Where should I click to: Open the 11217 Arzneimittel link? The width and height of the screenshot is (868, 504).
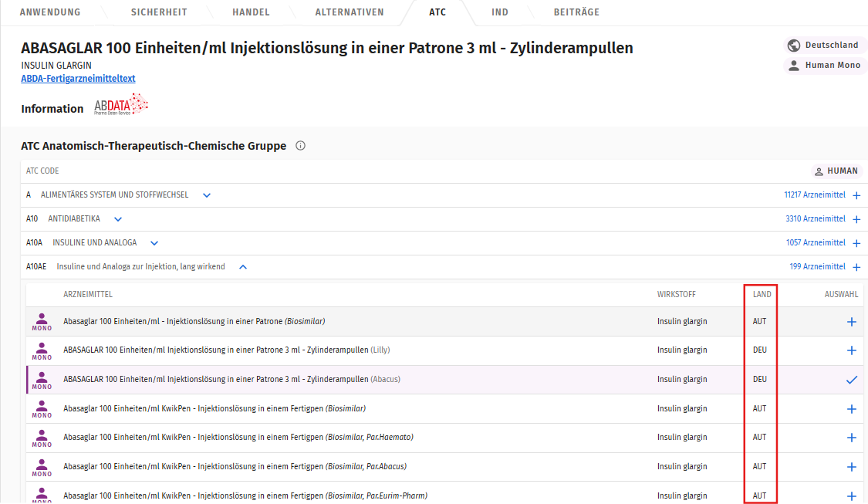coord(814,195)
